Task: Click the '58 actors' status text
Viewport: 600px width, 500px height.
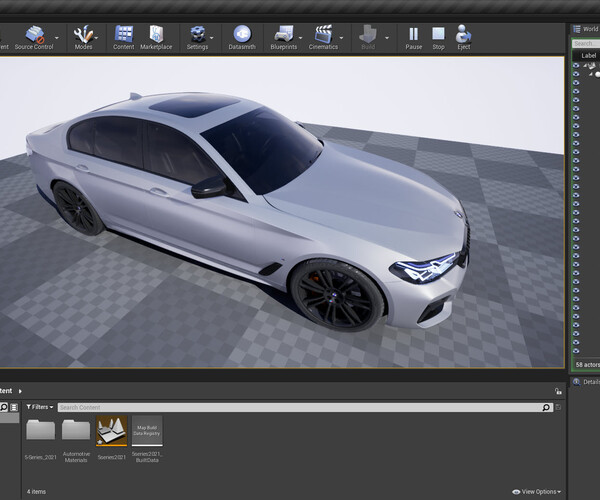Action: [588, 365]
